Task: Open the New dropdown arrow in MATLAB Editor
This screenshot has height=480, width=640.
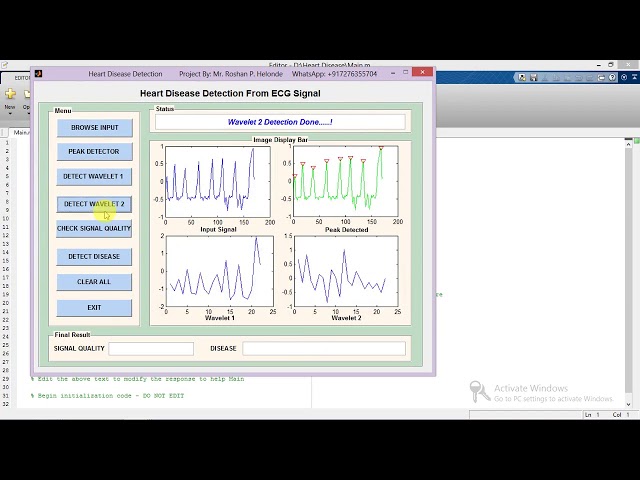Action: click(x=10, y=113)
